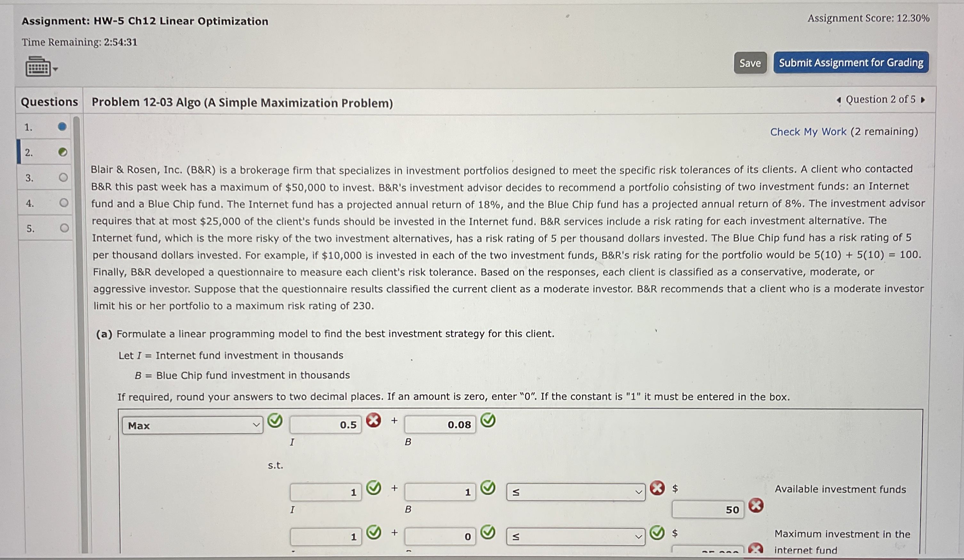Edit the right-hand side value 50

(x=708, y=509)
